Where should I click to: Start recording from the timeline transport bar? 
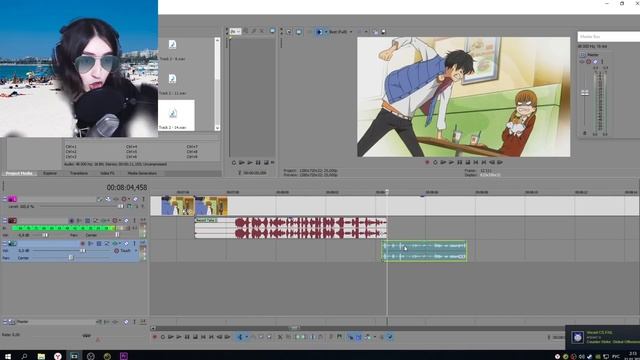click(155, 337)
